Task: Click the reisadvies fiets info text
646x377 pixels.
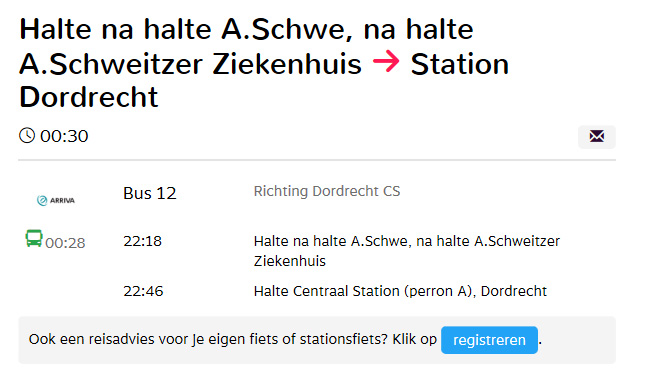Action: point(232,340)
